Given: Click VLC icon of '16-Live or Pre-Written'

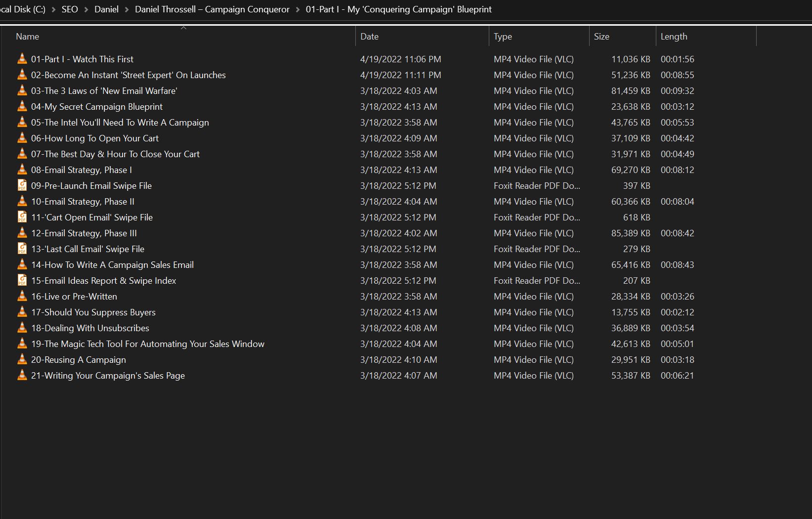Looking at the screenshot, I should coord(22,296).
